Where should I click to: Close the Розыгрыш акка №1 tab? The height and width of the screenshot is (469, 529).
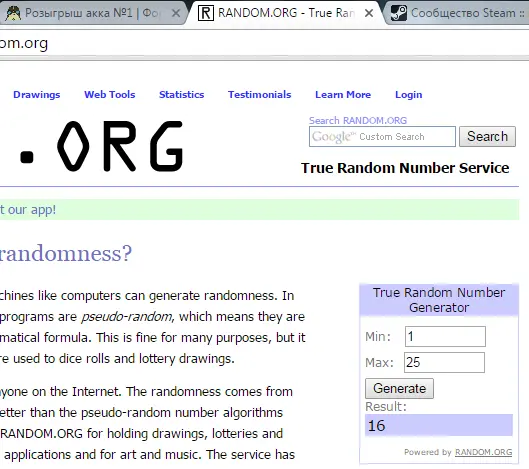(x=176, y=13)
